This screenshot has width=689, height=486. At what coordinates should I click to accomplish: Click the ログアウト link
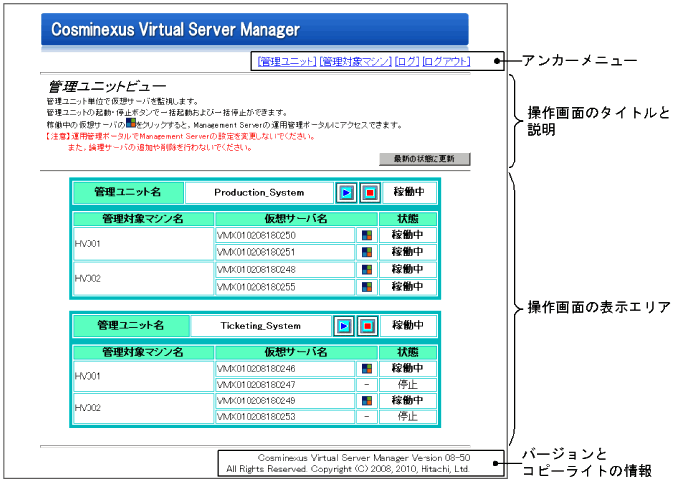click(x=446, y=62)
